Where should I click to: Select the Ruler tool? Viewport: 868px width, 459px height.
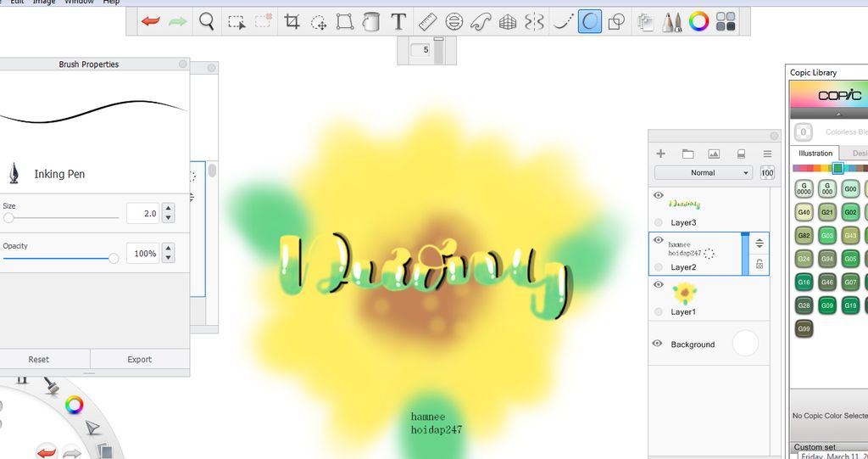(428, 22)
